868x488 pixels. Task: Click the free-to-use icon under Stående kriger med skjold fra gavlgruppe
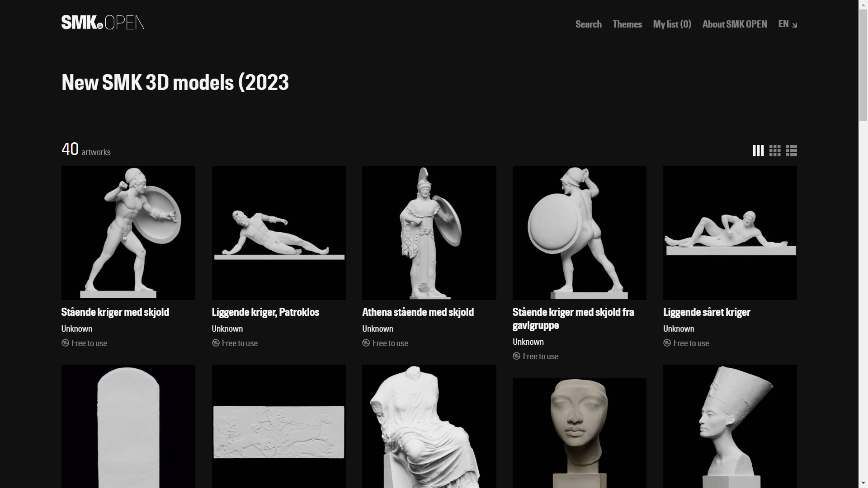tap(516, 356)
